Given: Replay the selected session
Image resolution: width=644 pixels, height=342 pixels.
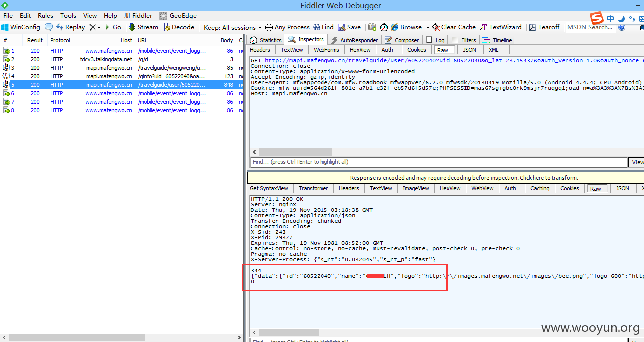Looking at the screenshot, I should [70, 27].
